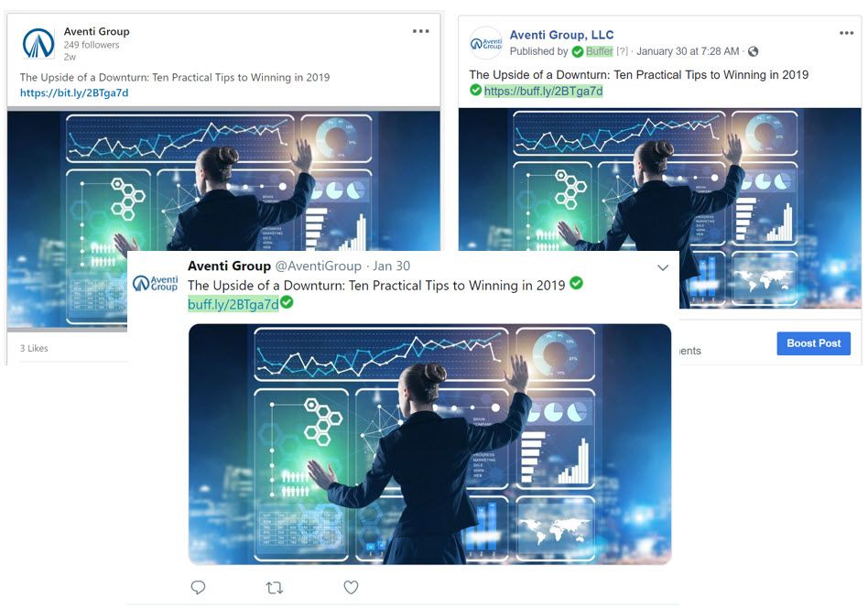The width and height of the screenshot is (868, 608).
Task: Click the Boost Post button
Action: point(813,343)
